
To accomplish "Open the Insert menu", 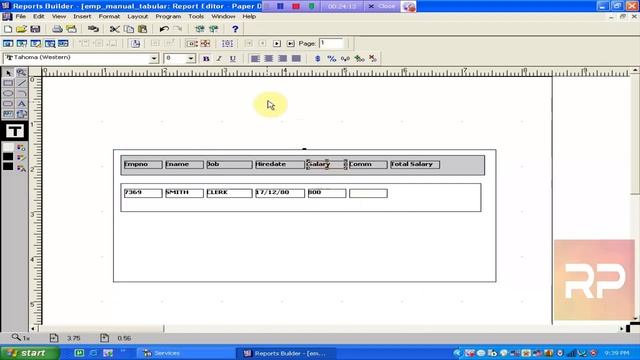I will click(82, 16).
